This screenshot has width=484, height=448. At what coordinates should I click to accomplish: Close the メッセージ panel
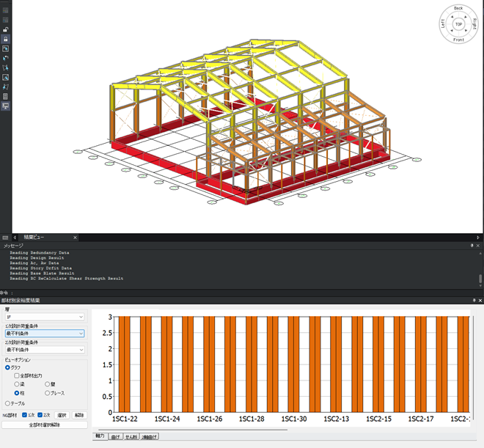[478, 246]
